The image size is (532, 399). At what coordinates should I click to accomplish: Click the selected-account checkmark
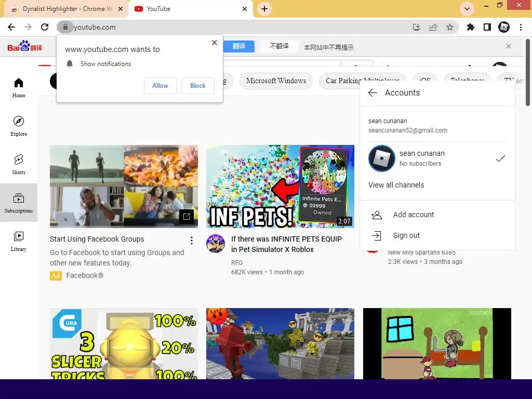point(500,158)
